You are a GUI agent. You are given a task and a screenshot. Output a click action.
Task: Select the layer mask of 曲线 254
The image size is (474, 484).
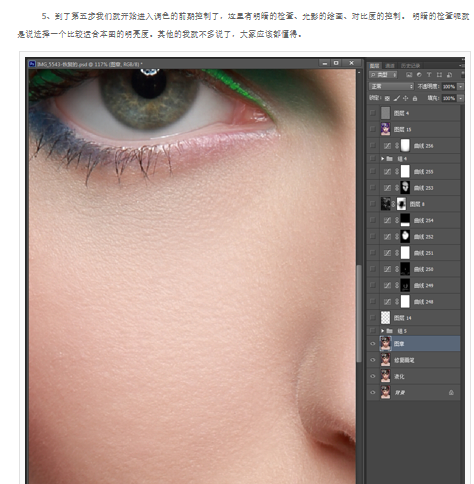pyautogui.click(x=405, y=220)
